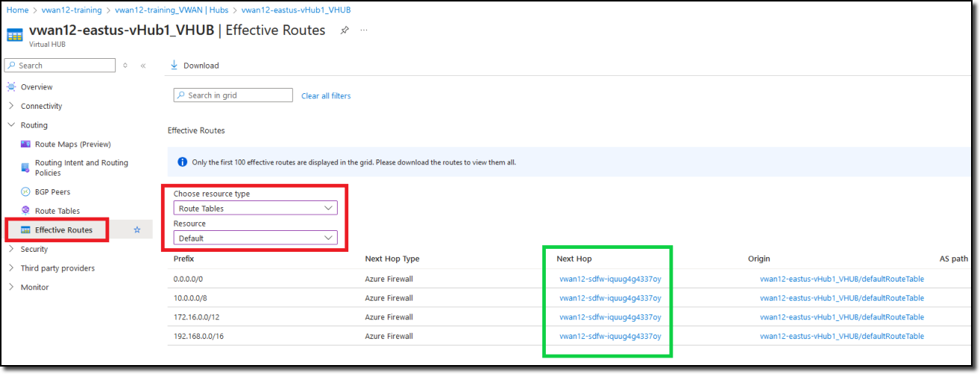Sort by the Prefix column header
Image resolution: width=980 pixels, height=374 pixels.
(183, 259)
